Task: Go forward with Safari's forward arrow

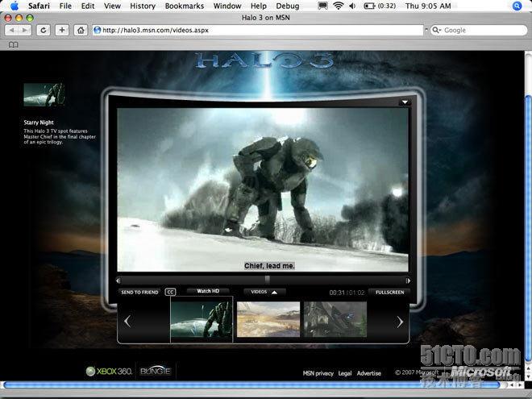Action: (x=25, y=30)
